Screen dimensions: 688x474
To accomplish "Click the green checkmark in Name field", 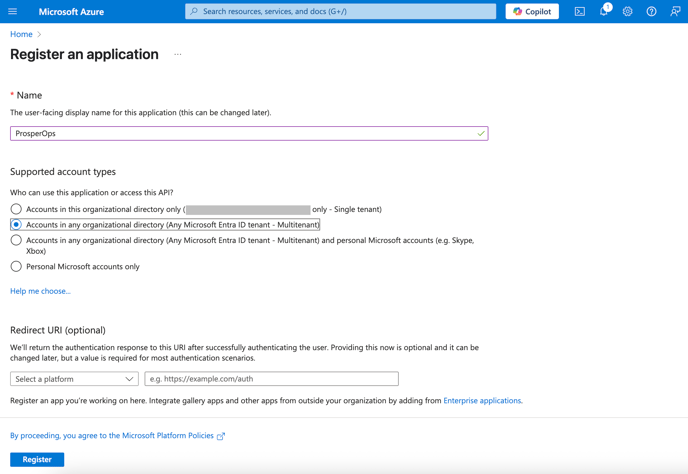I will 481,133.
